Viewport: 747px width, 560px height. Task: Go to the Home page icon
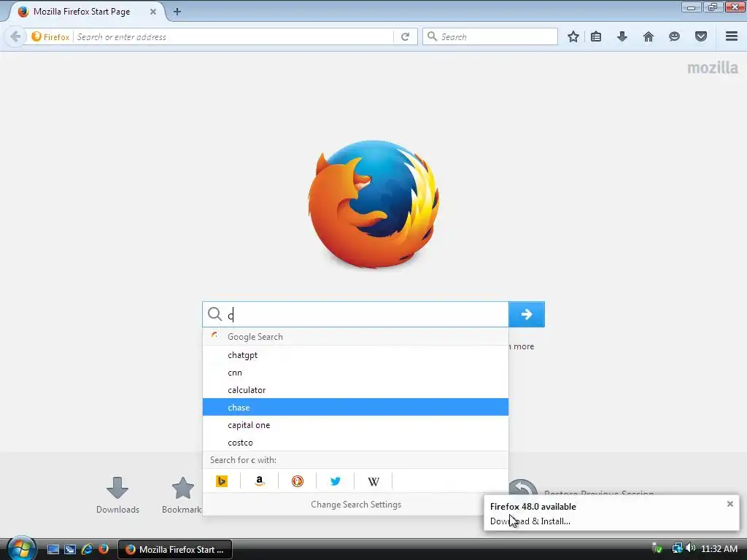tap(649, 36)
